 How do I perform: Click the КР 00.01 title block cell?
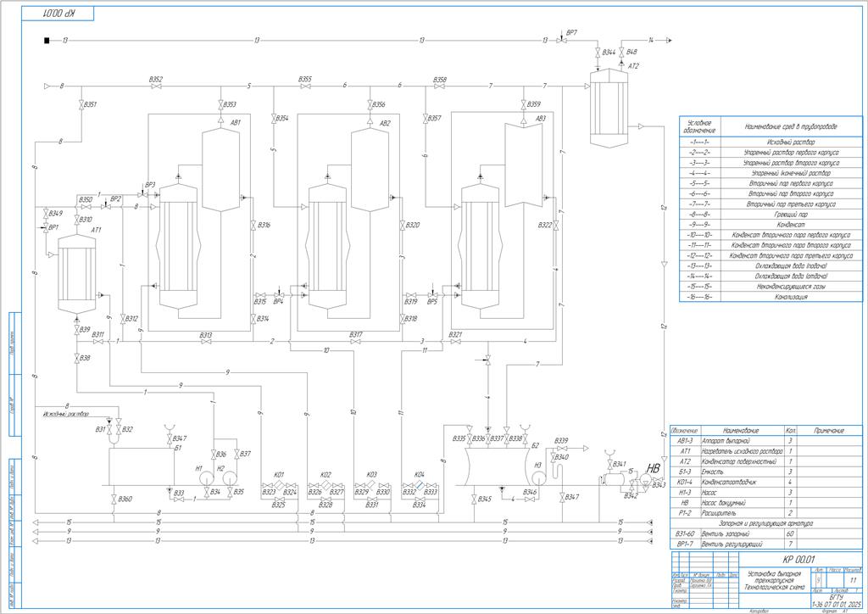[x=798, y=560]
